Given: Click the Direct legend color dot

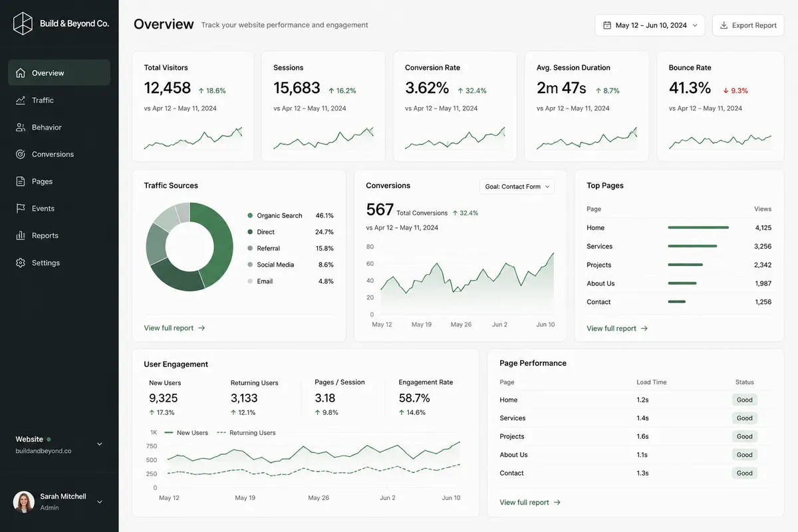Looking at the screenshot, I should [250, 232].
